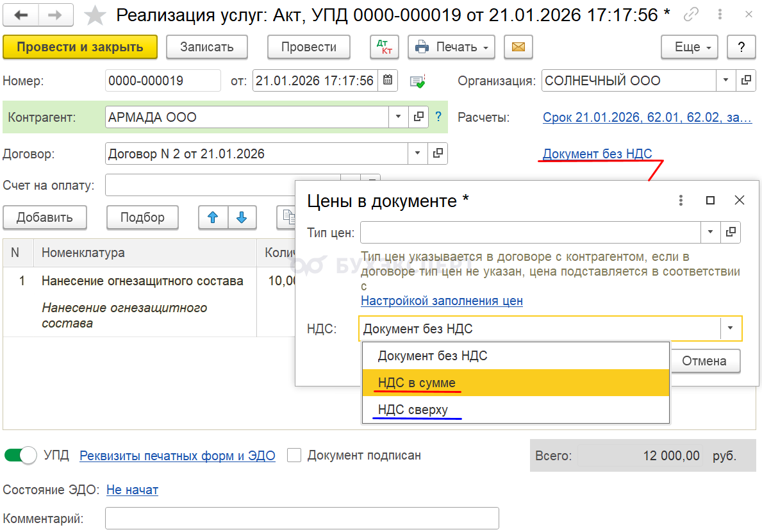Show Дт/Кт postings of the document
Viewport: 762px width, 532px height.
[385, 47]
